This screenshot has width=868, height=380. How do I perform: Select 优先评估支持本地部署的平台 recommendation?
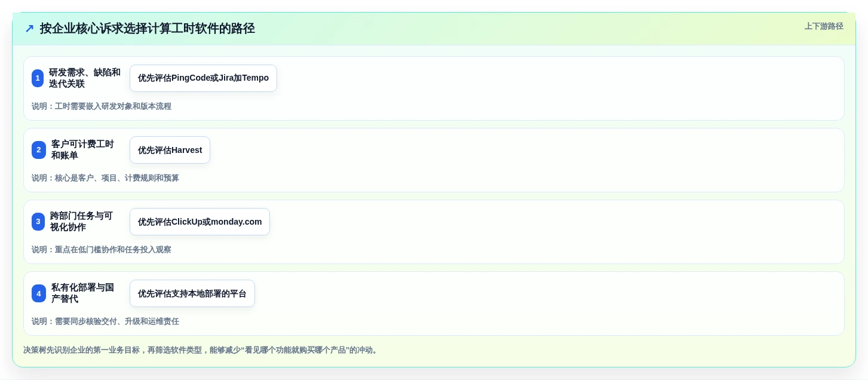192,293
